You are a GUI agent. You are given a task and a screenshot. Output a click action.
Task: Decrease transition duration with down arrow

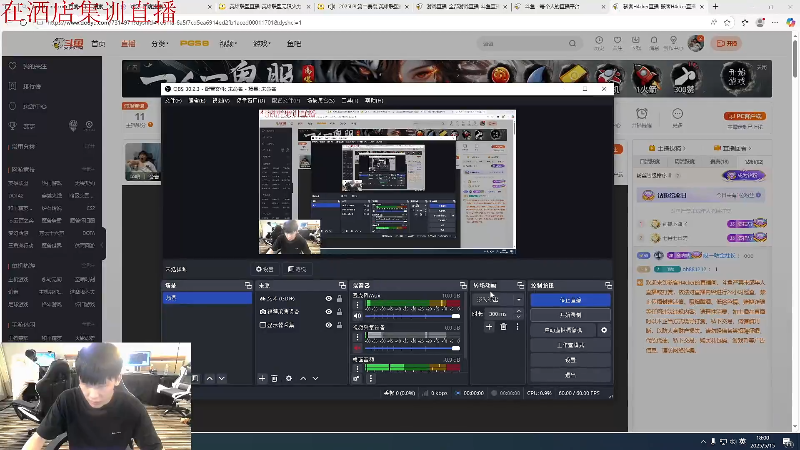519,316
